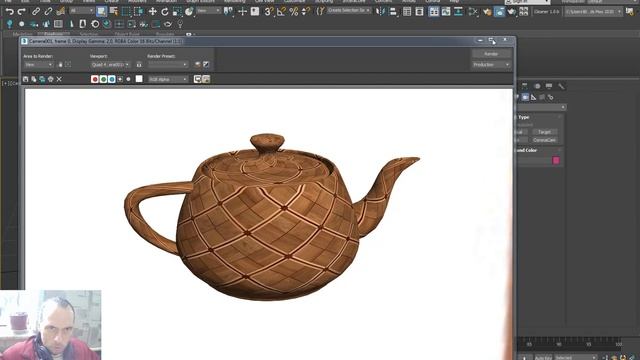
Task: Select the Link tool icon
Action: coord(36,11)
